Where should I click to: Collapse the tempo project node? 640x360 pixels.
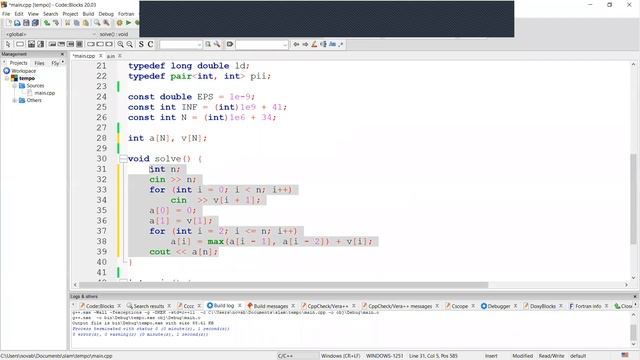[7, 78]
